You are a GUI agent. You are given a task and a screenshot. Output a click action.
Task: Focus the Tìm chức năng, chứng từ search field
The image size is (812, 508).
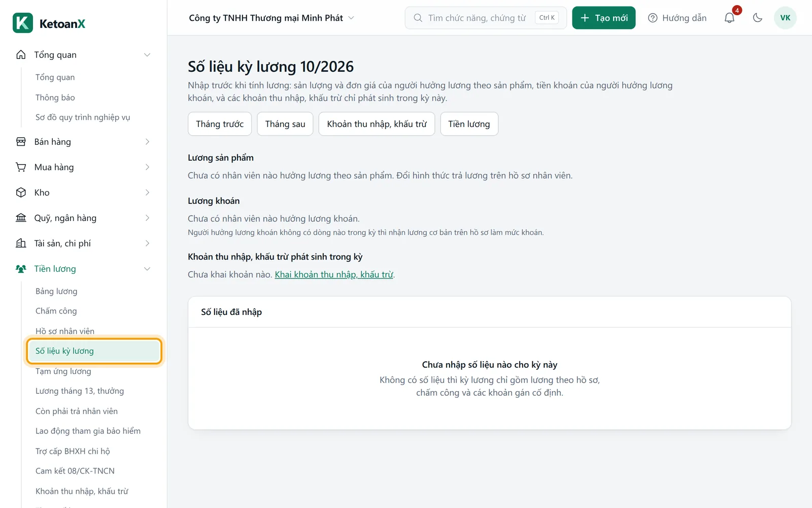pyautogui.click(x=486, y=18)
